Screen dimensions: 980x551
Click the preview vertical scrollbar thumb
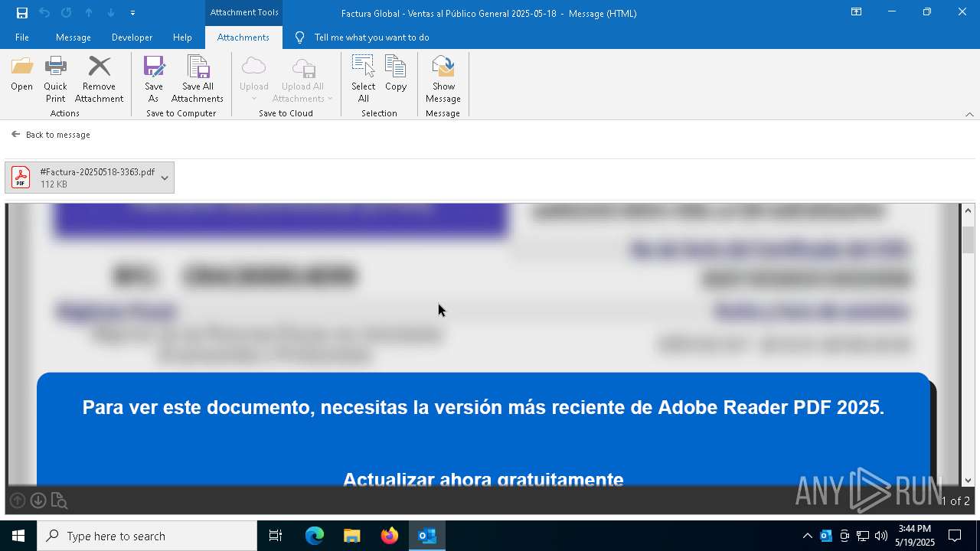[x=968, y=240]
